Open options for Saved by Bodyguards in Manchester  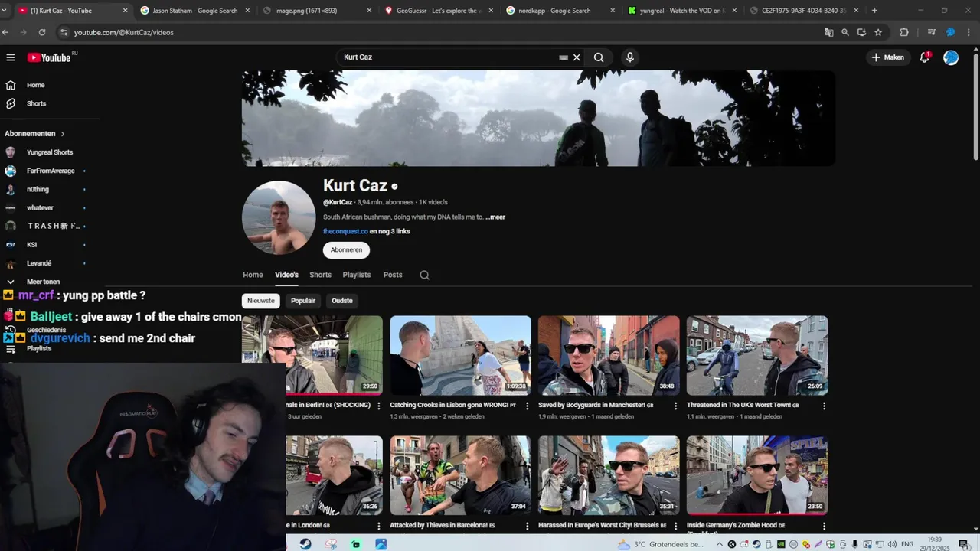click(675, 406)
